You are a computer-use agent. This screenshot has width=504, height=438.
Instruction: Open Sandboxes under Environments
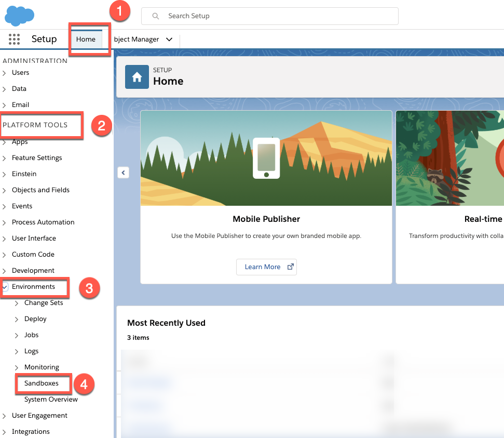point(42,383)
